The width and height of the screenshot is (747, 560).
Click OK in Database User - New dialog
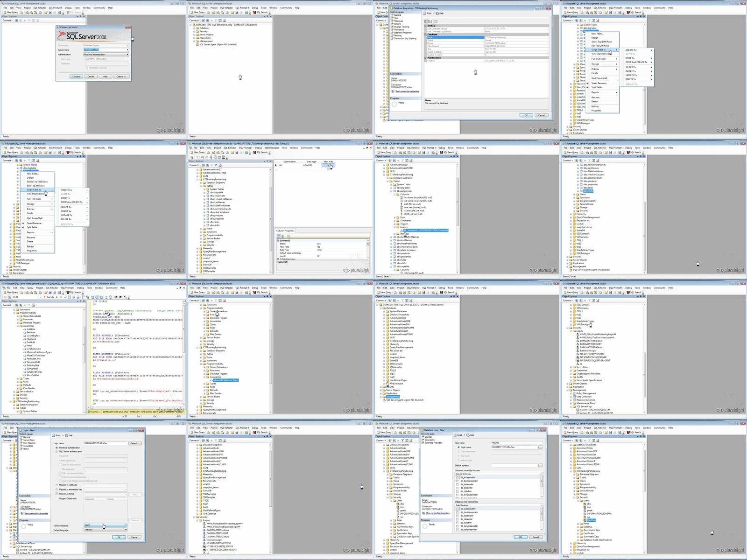[x=520, y=537]
